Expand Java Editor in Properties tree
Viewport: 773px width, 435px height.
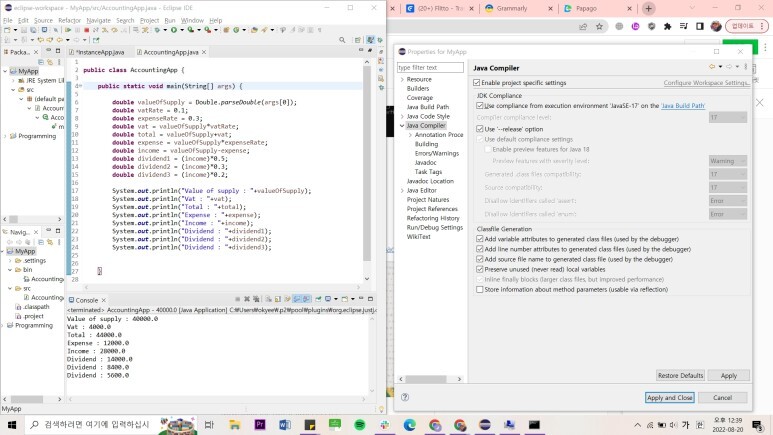tap(402, 190)
